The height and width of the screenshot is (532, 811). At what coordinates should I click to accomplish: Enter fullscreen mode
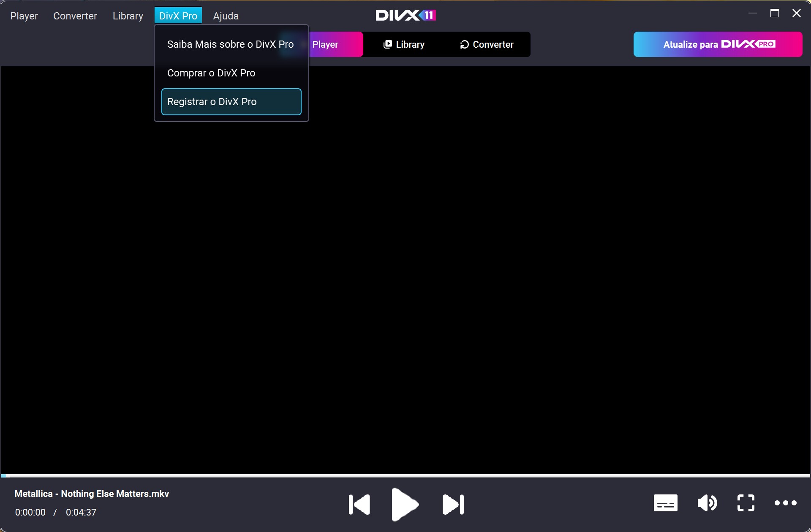pos(746,503)
